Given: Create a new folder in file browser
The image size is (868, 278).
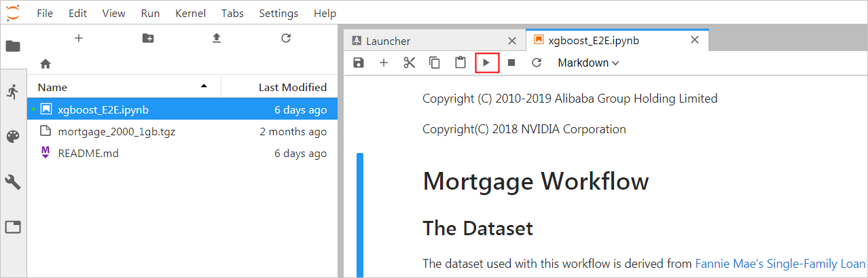Looking at the screenshot, I should click(148, 38).
